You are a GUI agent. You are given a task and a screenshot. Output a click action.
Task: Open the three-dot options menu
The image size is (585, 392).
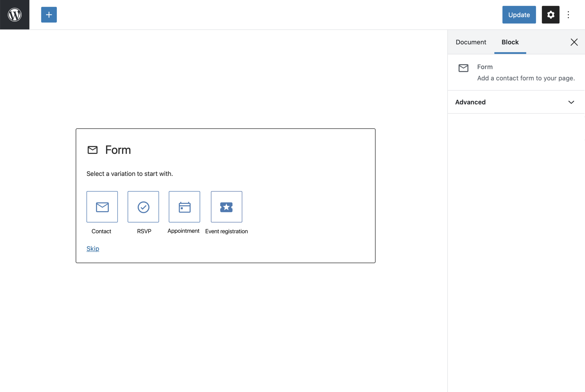(568, 15)
